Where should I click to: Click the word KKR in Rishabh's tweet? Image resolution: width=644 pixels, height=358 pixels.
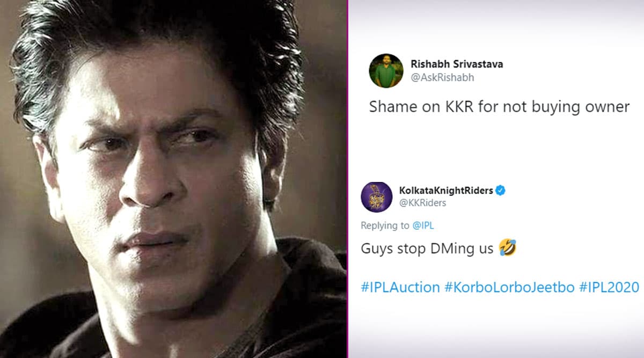point(458,107)
